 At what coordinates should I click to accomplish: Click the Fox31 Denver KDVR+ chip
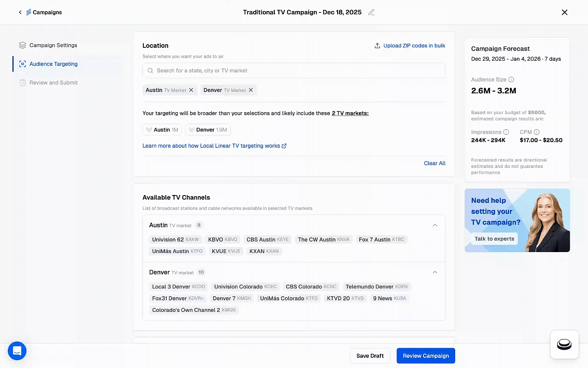(178, 298)
